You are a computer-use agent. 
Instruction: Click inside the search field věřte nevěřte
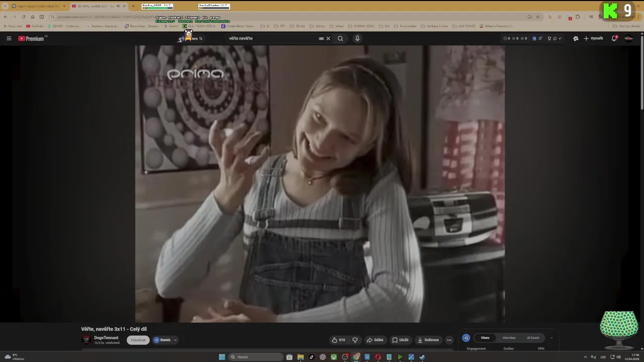[272, 38]
